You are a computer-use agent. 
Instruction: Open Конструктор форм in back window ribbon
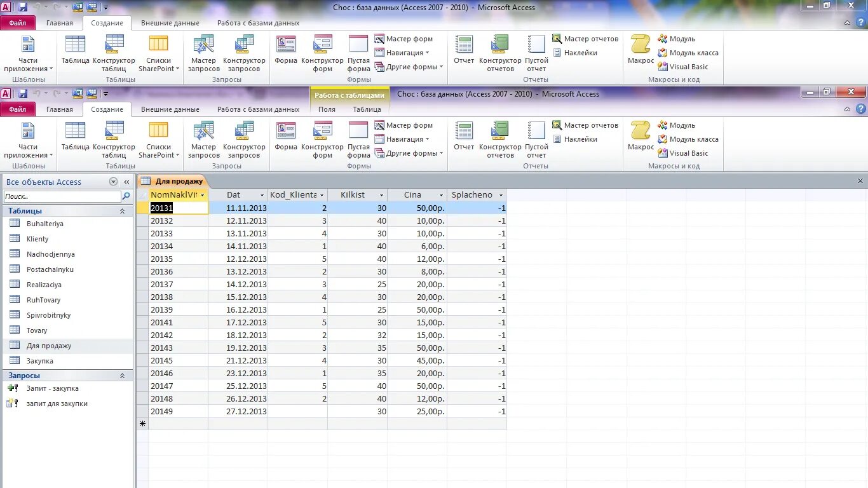point(323,54)
